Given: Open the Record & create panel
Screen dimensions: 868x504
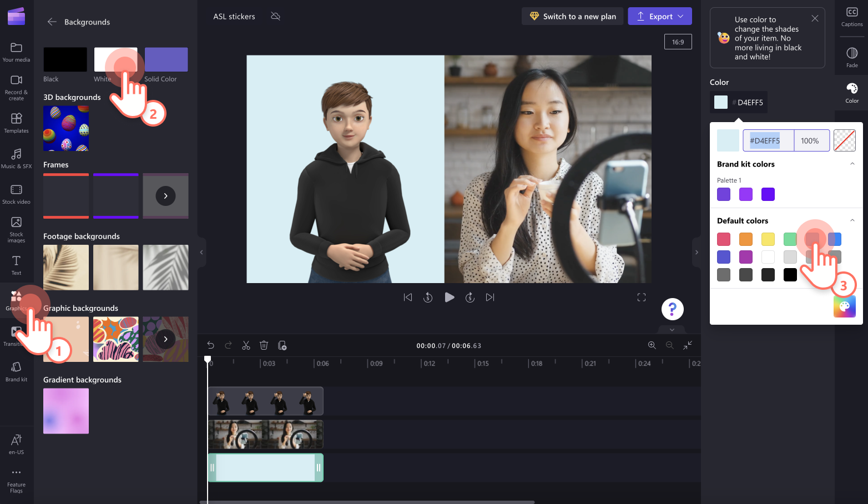Looking at the screenshot, I should [16, 88].
